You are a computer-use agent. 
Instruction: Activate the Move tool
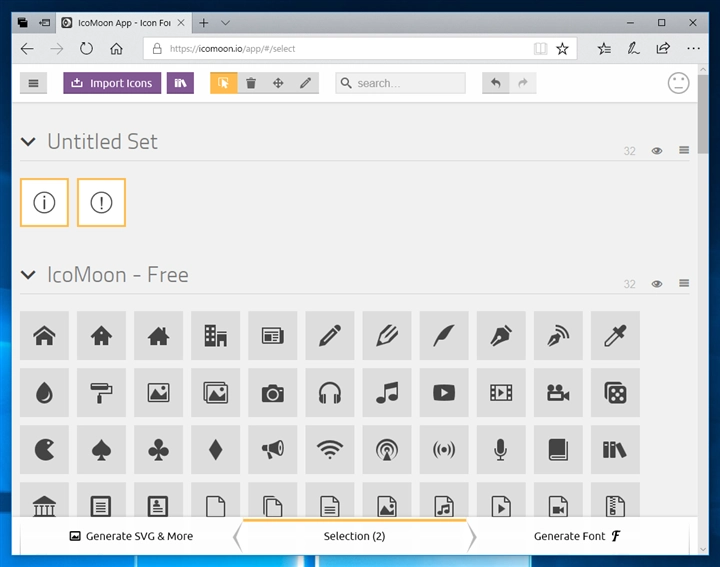pyautogui.click(x=278, y=83)
